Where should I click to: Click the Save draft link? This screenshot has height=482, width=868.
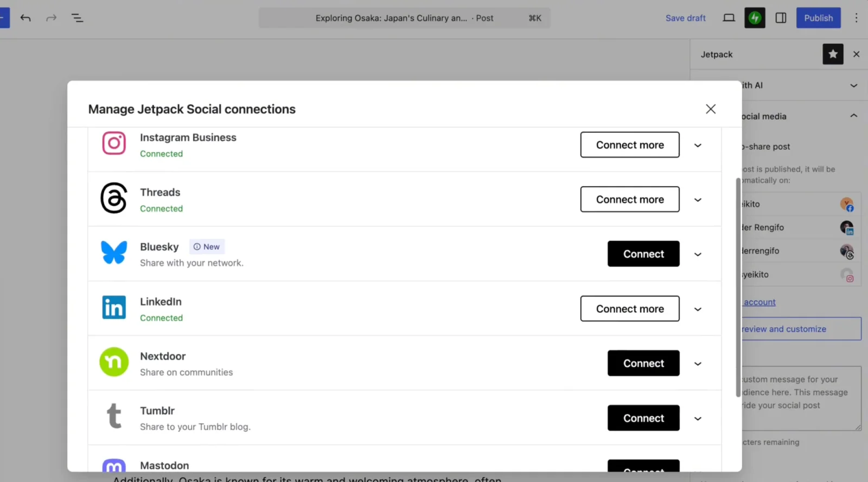pos(686,18)
